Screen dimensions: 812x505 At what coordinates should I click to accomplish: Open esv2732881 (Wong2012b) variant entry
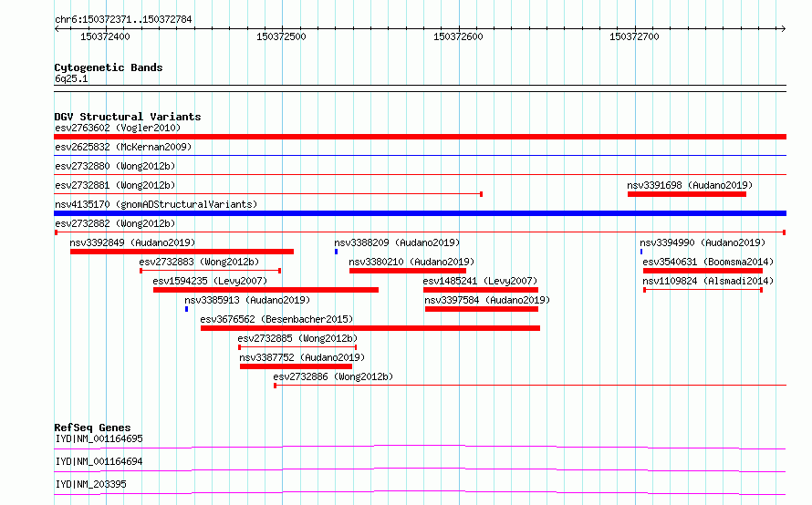point(115,185)
